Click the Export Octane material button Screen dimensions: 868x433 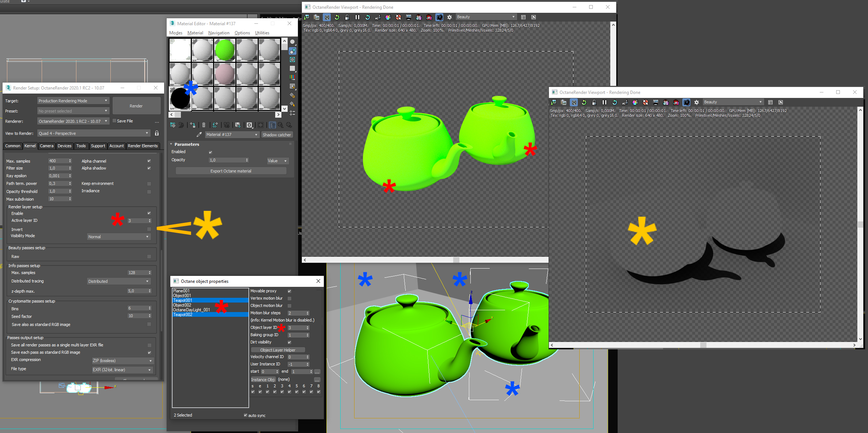[x=231, y=171]
